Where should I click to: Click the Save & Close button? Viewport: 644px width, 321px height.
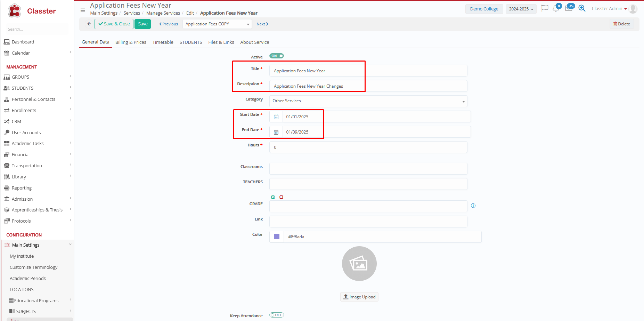tap(114, 24)
